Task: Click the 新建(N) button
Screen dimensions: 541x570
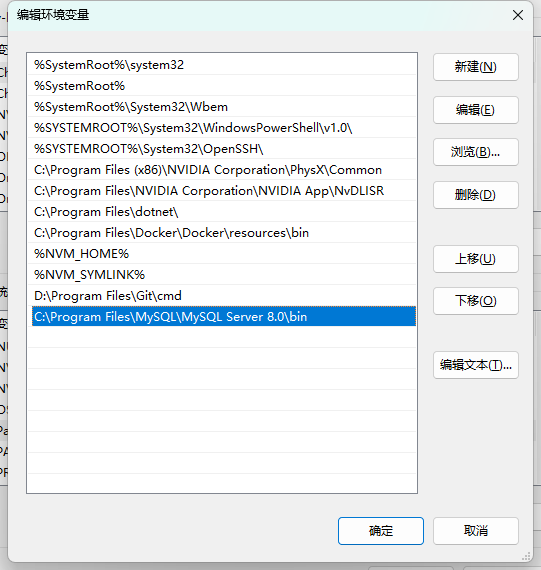Action: pyautogui.click(x=476, y=67)
